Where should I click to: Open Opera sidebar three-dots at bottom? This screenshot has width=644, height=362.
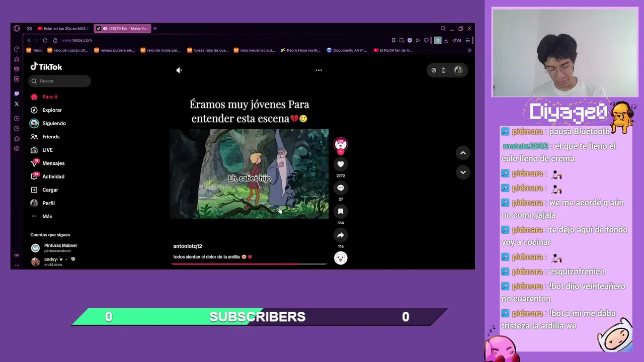[17, 265]
